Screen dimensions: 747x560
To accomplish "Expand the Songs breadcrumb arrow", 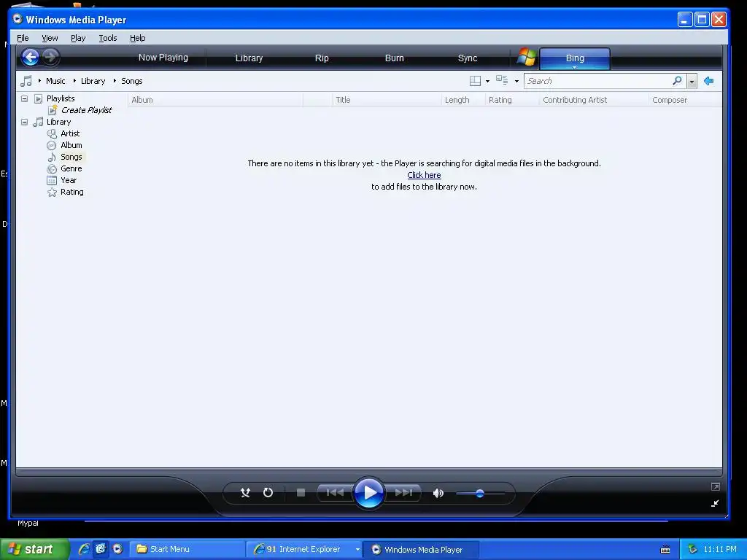I will 115,80.
